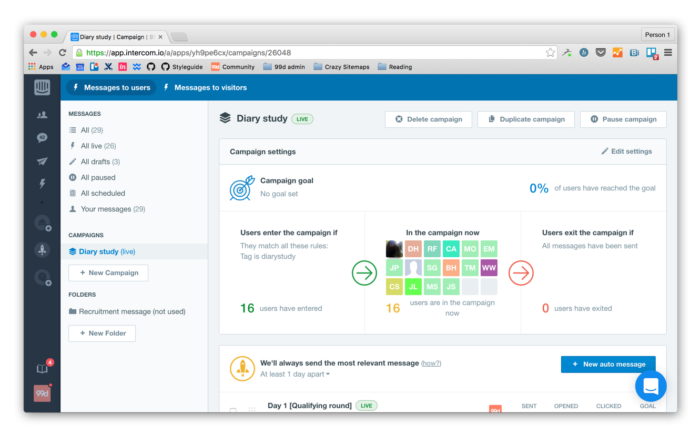Screen dimensions: 700x434
Task: Click the 99d workspace avatar
Action: coord(42,392)
